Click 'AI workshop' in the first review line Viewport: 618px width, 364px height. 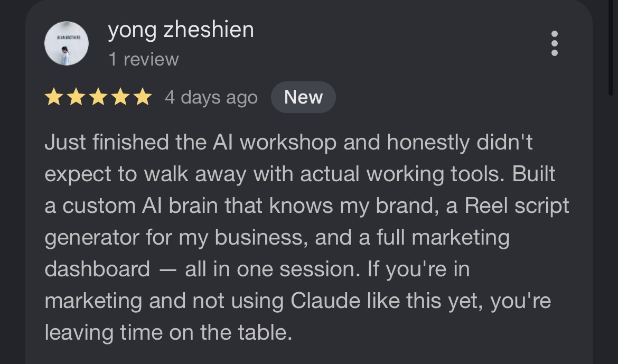tap(274, 142)
